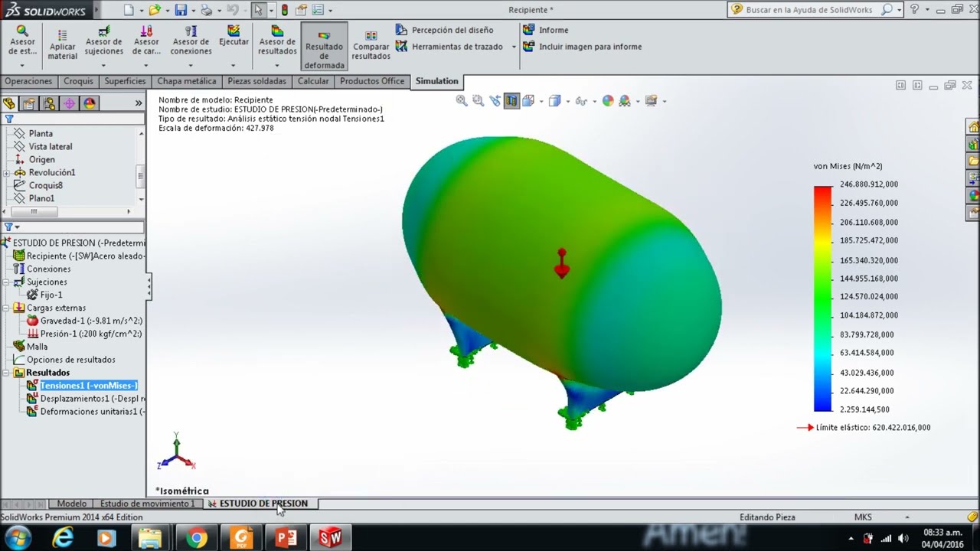This screenshot has width=980, height=551.
Task: Switch to Chapa metálica tab
Action: tap(187, 81)
